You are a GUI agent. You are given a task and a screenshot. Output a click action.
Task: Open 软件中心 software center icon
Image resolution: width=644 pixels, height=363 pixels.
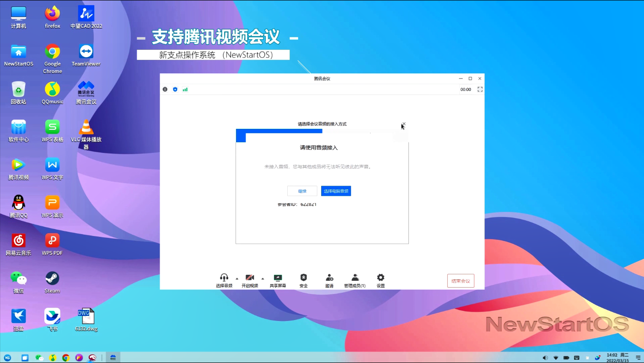click(18, 131)
